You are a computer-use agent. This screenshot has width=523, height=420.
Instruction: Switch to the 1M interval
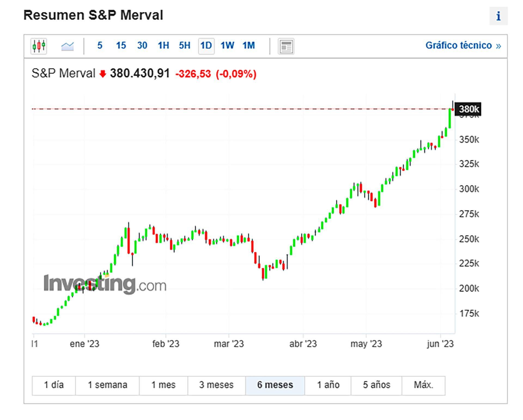coord(248,46)
